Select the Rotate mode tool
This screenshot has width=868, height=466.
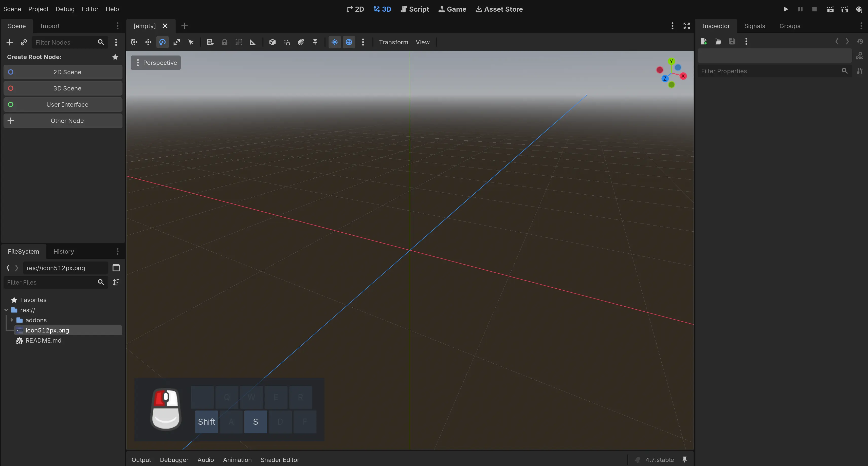(162, 42)
